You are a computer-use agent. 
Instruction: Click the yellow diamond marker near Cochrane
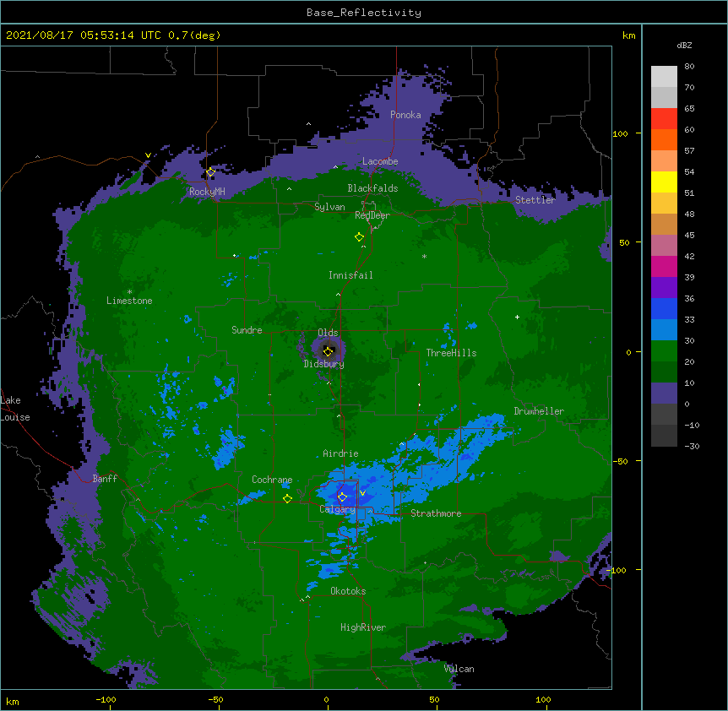tap(287, 499)
